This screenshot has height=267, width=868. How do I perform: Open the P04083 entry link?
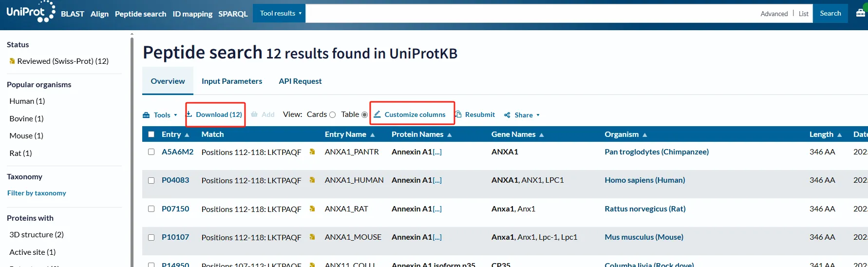[x=175, y=180]
